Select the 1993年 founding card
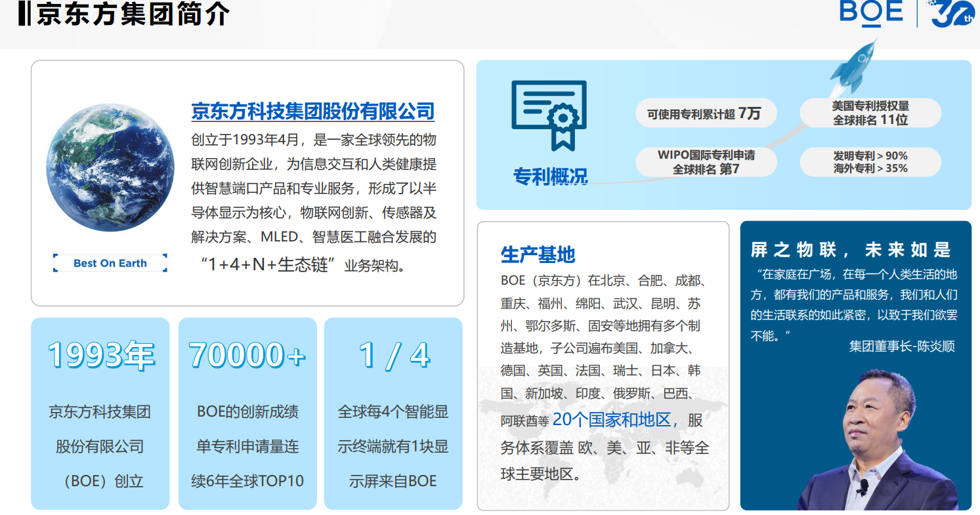Image resolution: width=980 pixels, height=515 pixels. pos(100,413)
